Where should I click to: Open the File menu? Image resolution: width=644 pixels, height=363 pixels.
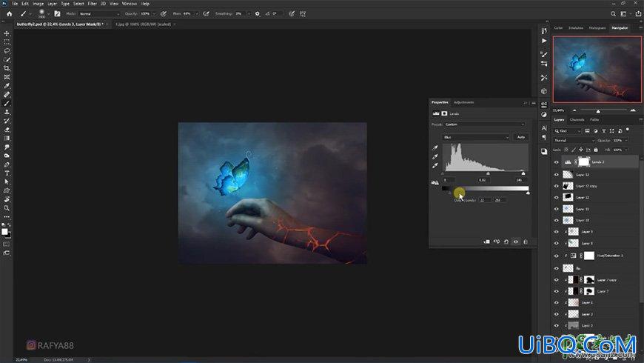tap(15, 3)
